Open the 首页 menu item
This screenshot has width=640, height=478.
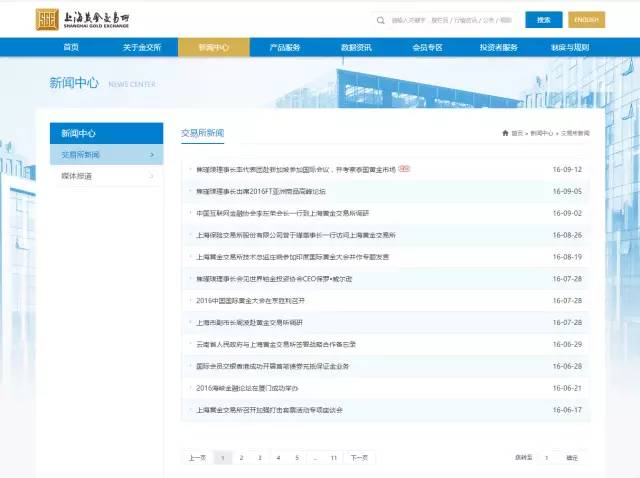coord(71,47)
